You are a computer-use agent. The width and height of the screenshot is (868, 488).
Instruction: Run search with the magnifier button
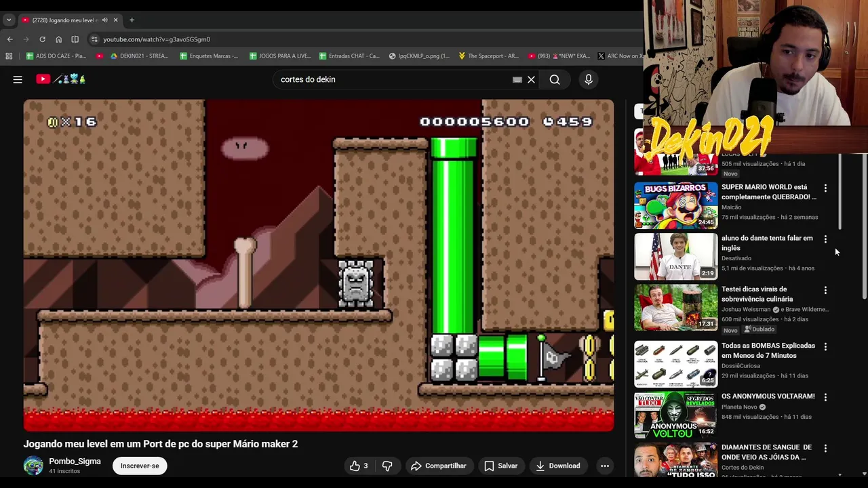[x=555, y=79]
